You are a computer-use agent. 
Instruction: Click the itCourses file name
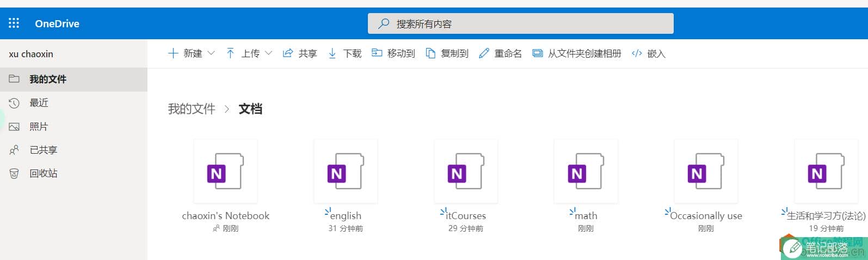pos(466,216)
